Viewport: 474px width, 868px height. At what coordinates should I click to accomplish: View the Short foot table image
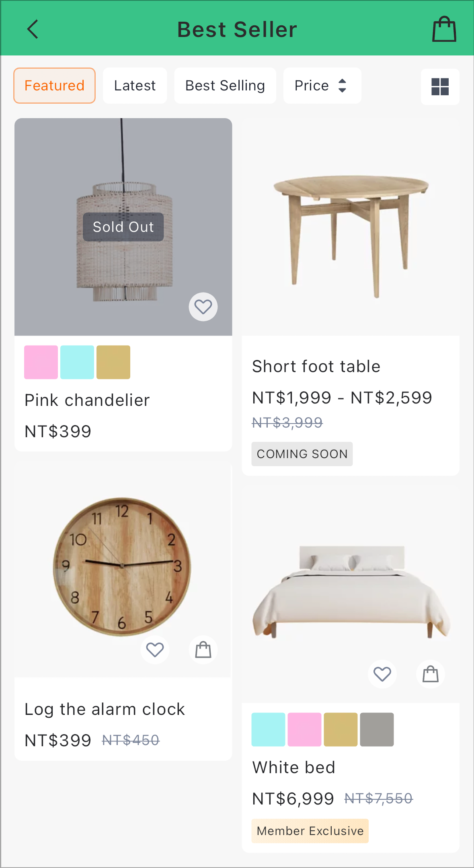coord(350,227)
